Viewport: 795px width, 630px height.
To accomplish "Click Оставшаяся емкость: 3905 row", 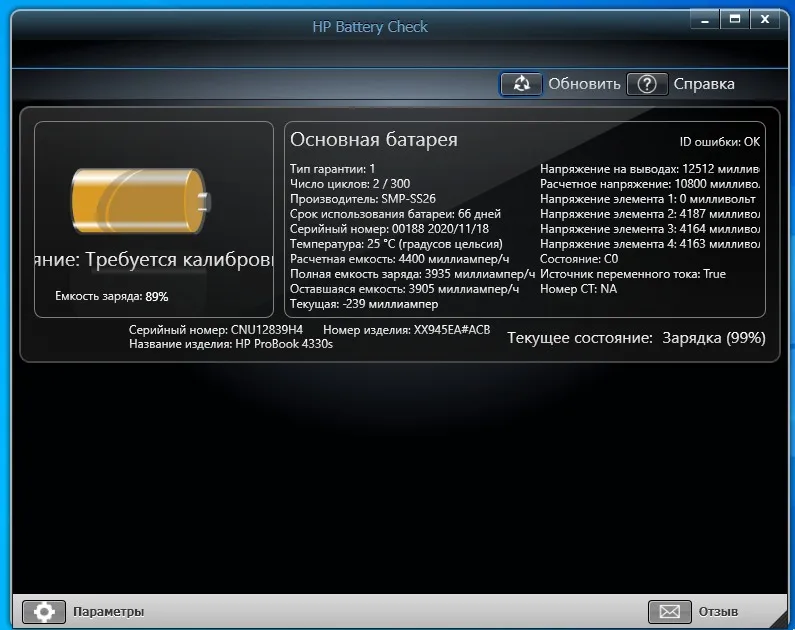I will pos(405,289).
